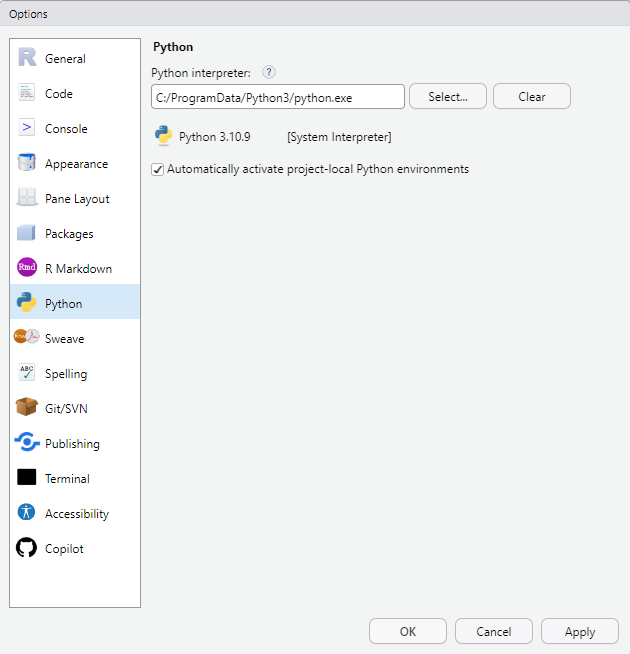Viewport: 630px width, 654px height.
Task: Click the GitHub Copilot octocat icon
Action: click(26, 547)
